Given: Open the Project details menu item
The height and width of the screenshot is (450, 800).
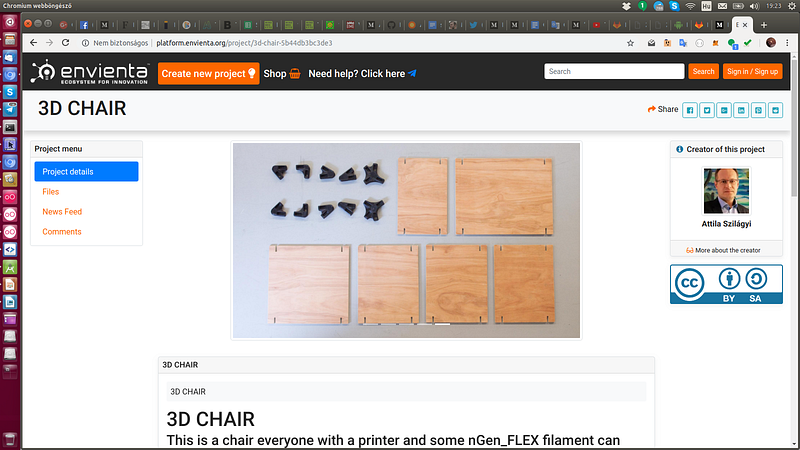Looking at the screenshot, I should click(85, 171).
